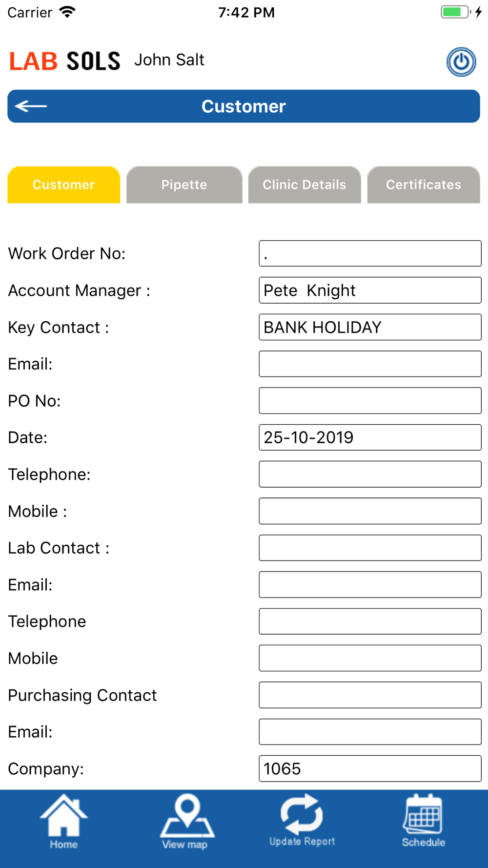Focus the Lab Contact field
The image size is (488, 868).
coord(370,548)
